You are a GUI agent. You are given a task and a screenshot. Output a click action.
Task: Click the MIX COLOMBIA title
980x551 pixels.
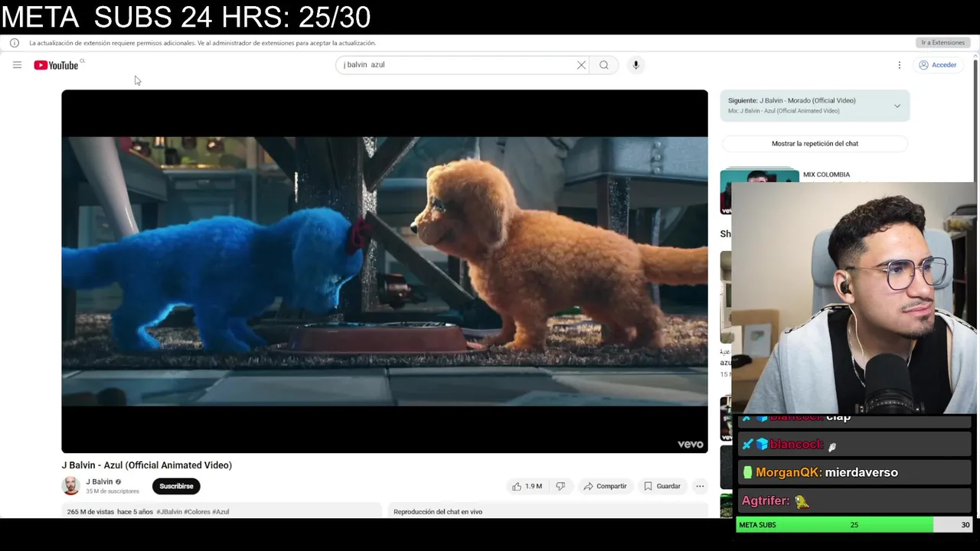[x=826, y=174]
